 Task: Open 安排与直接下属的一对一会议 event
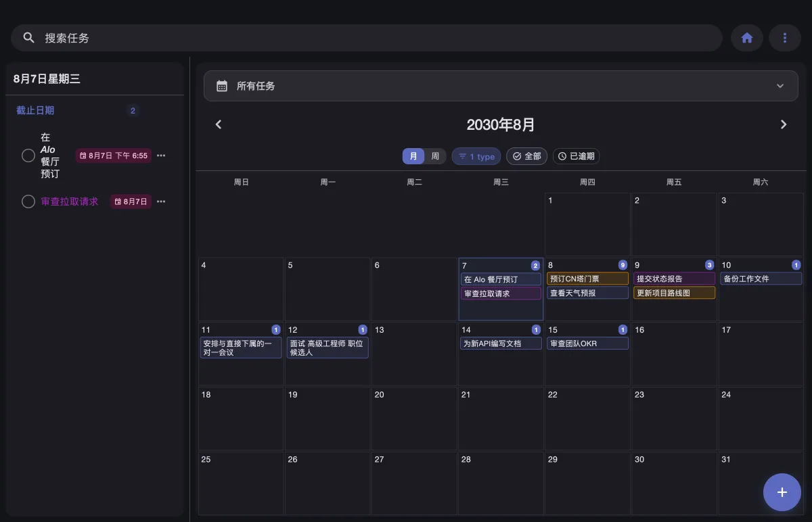241,348
